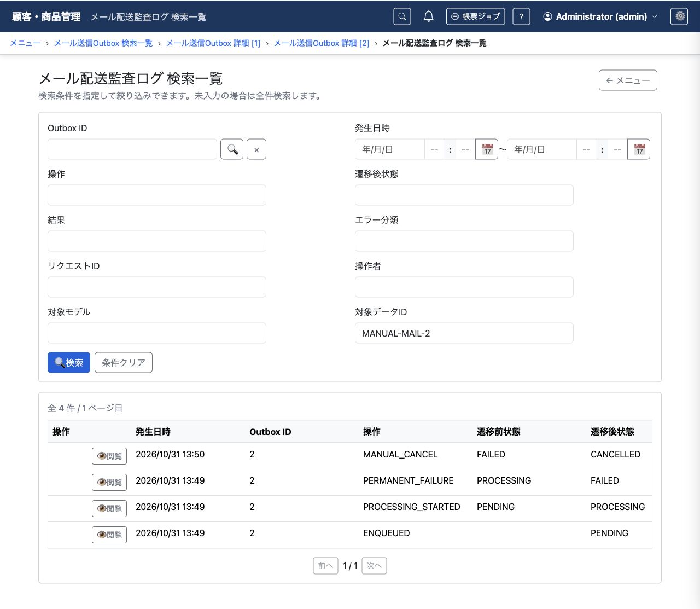Focus the 結果 search input
This screenshot has width=700, height=609.
point(157,241)
